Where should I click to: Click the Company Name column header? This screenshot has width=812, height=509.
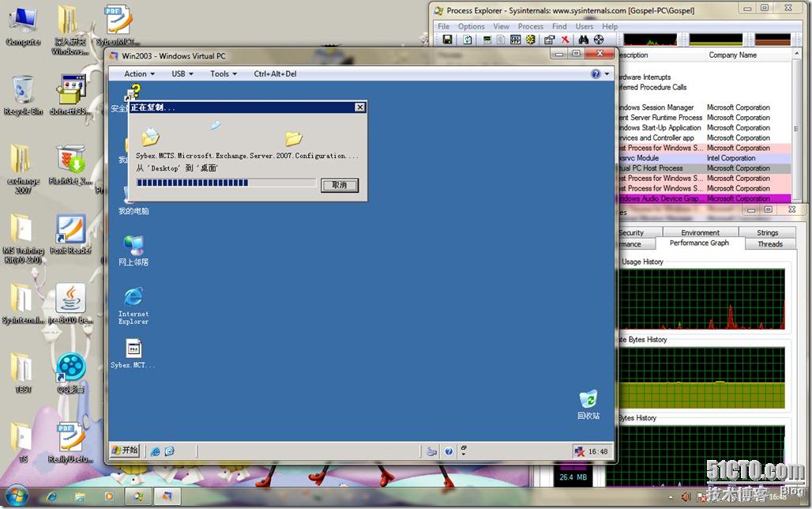click(x=732, y=55)
